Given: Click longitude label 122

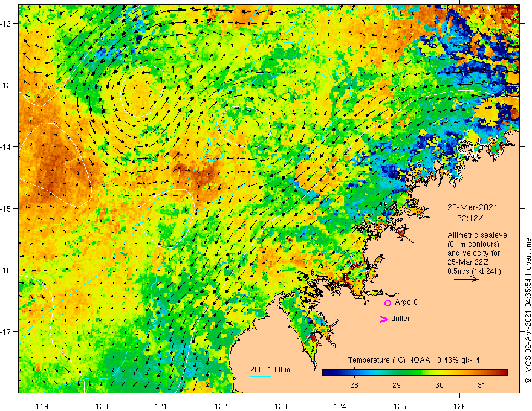Looking at the screenshot, I should tap(221, 406).
